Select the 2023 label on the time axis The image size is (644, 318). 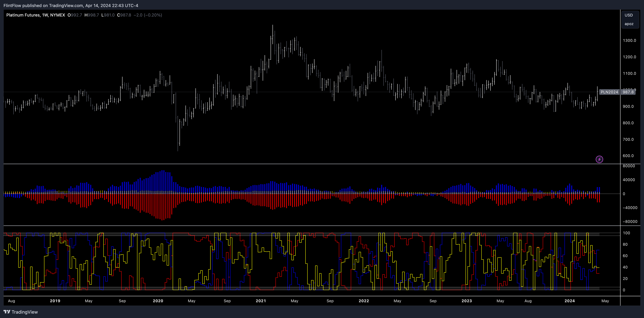click(x=466, y=301)
